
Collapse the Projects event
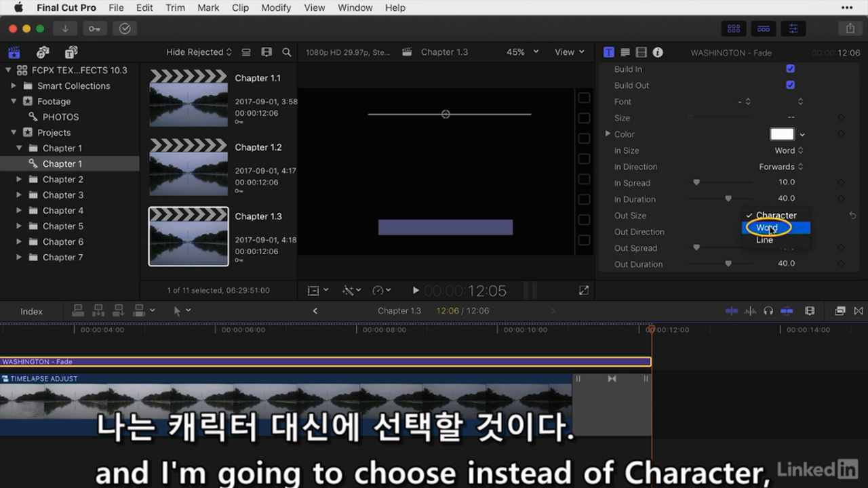(14, 133)
